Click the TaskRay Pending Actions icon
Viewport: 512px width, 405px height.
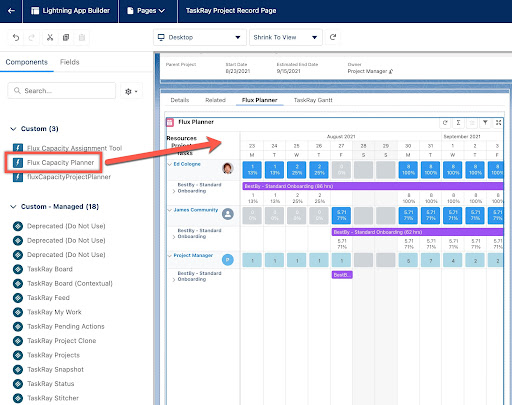point(18,326)
